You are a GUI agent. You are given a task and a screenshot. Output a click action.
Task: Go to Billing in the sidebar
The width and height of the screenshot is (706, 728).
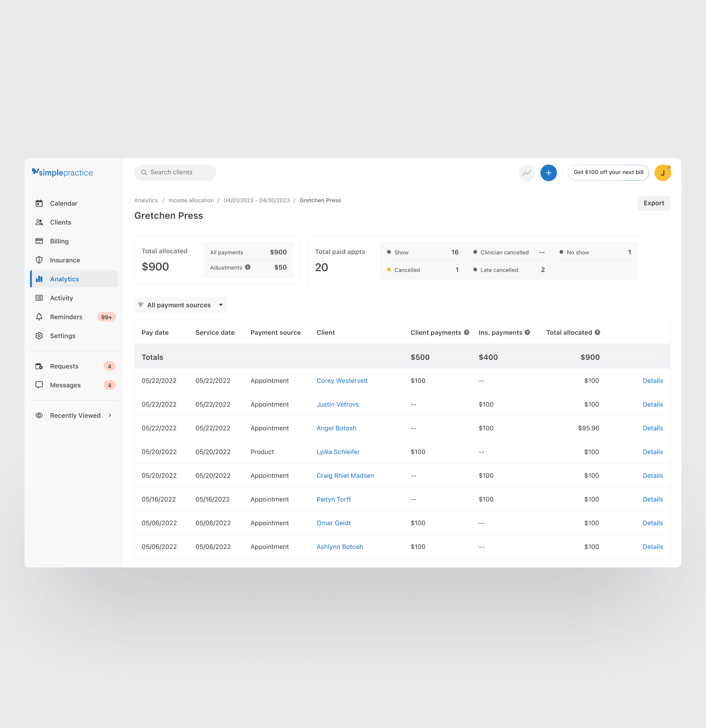click(59, 241)
